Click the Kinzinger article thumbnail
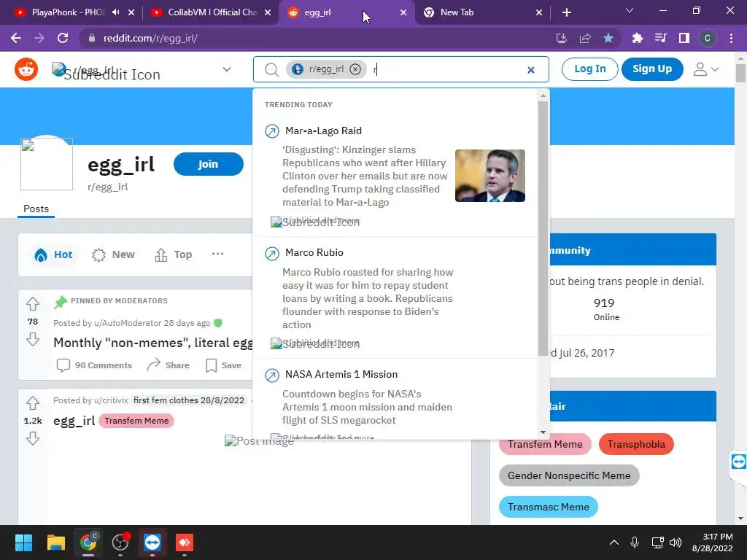Viewport: 747px width, 560px height. 490,176
